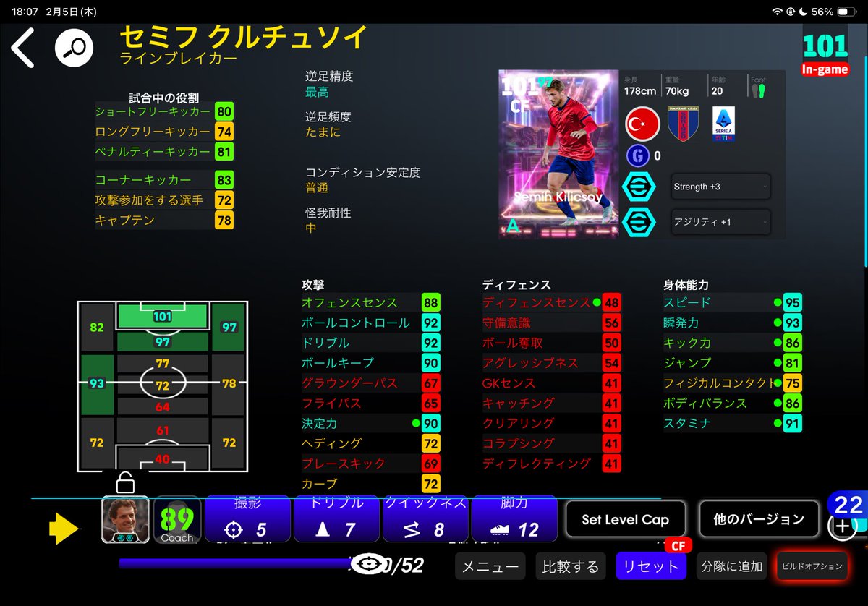Select the 40 goalkeeper zone
The image size is (868, 606).
(162, 458)
